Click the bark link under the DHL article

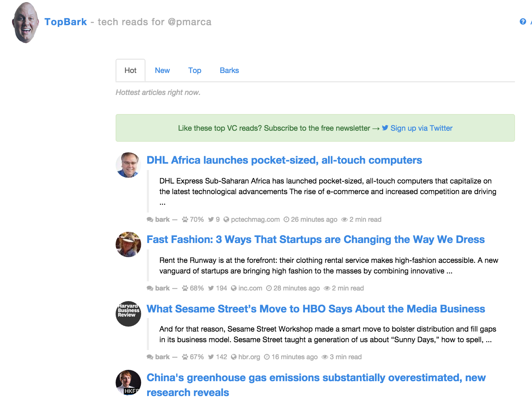[x=162, y=220]
